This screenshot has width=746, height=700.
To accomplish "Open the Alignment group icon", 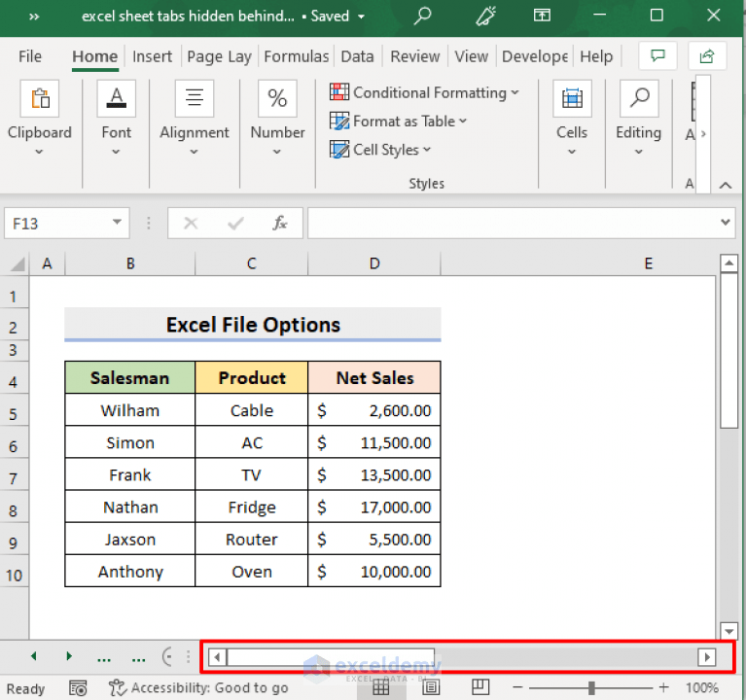I will (x=195, y=98).
